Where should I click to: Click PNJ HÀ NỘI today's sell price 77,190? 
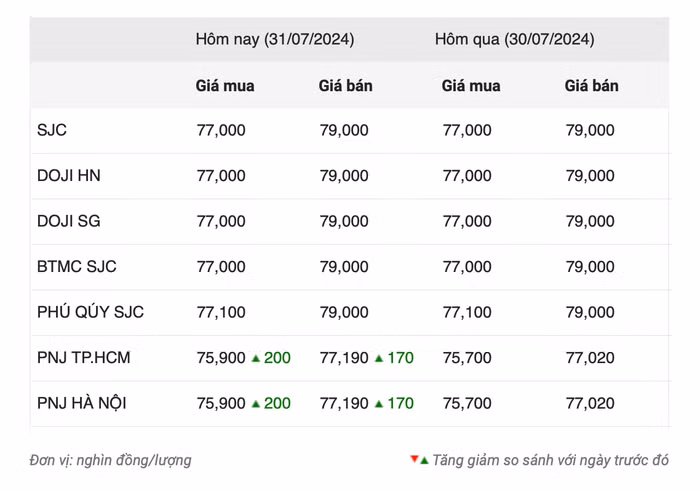tap(344, 403)
